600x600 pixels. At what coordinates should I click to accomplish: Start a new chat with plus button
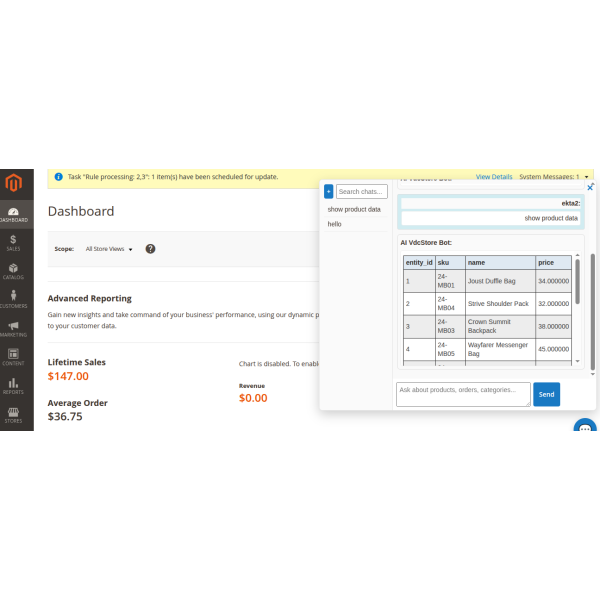click(x=328, y=191)
